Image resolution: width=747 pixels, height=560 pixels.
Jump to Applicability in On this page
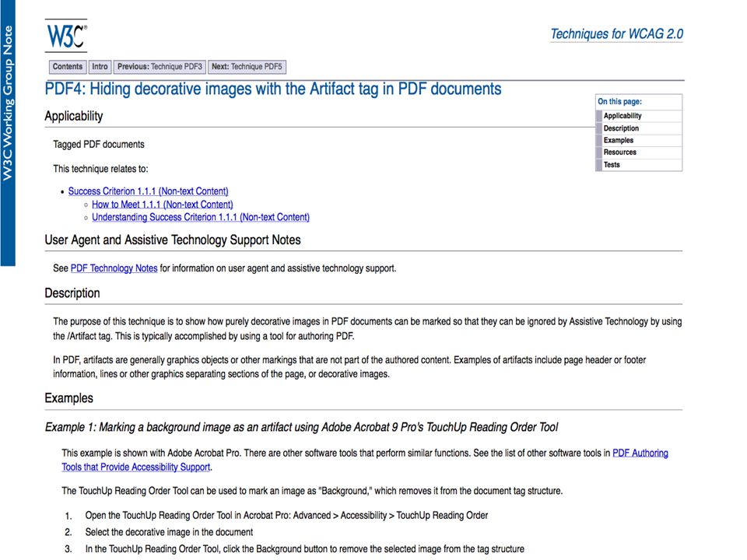point(622,116)
